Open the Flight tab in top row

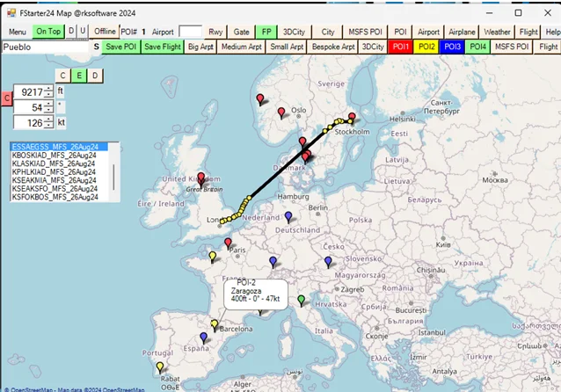(x=528, y=32)
